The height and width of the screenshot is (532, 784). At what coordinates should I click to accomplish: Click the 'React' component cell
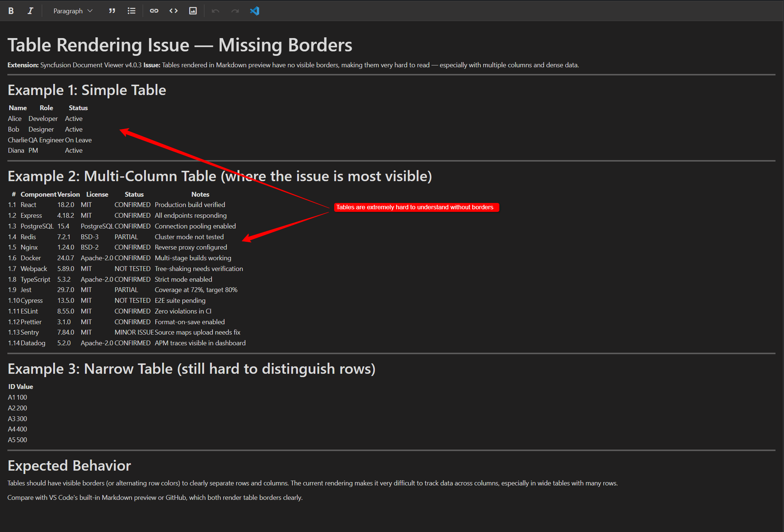coord(28,205)
